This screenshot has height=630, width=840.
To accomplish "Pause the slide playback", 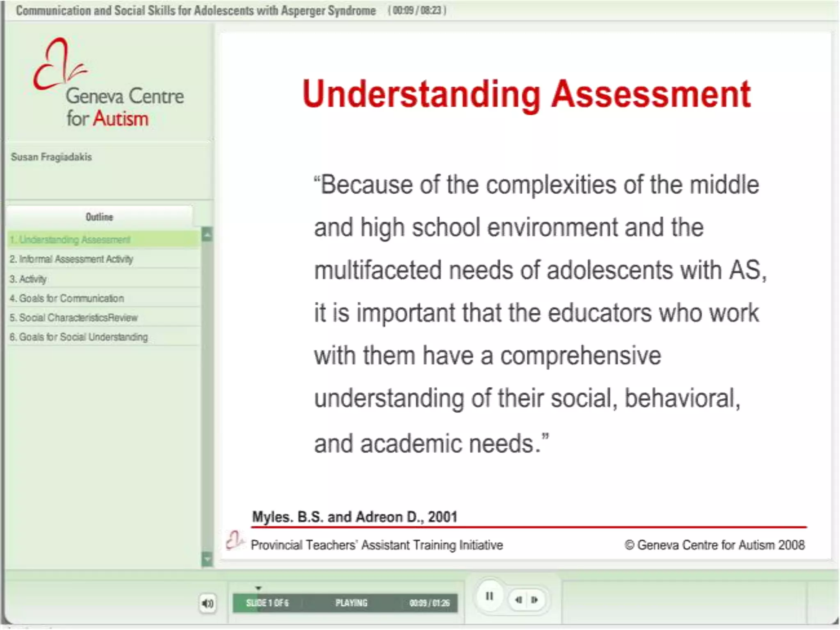I will pos(489,596).
